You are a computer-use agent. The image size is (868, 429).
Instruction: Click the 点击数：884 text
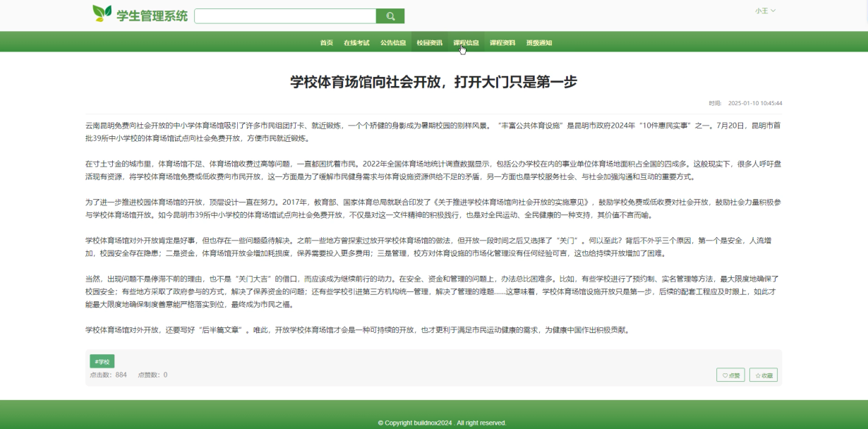point(108,375)
